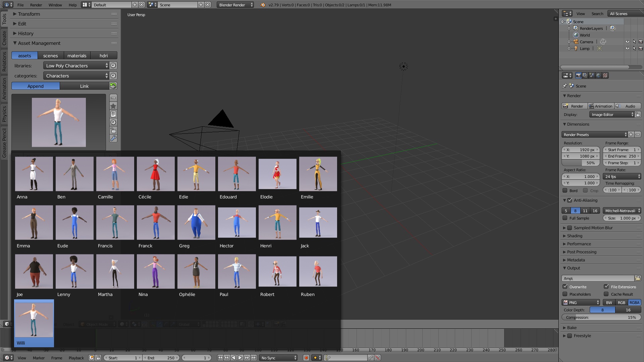The image size is (644, 362).
Task: Toggle Camera visibility eye in outliner
Action: pos(627,42)
